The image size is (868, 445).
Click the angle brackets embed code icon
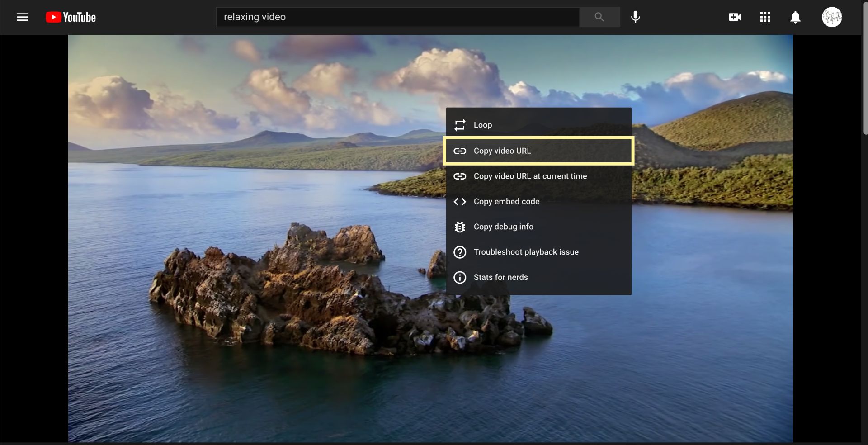pos(460,202)
